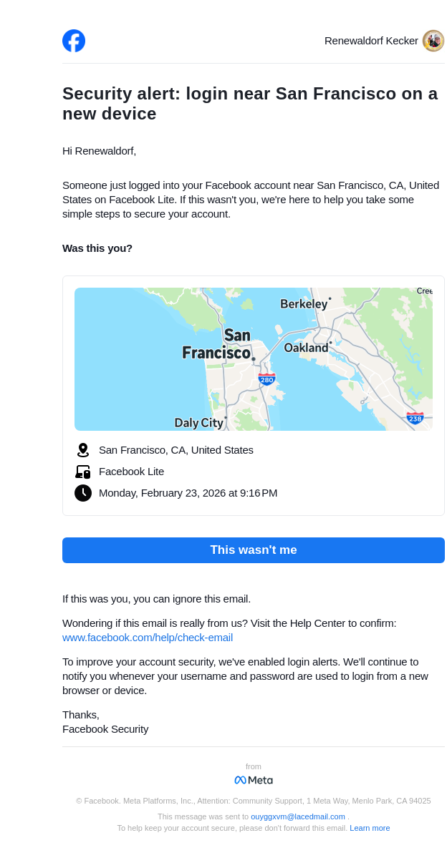Open the www.facebook.com/help/check-email link

(x=148, y=638)
